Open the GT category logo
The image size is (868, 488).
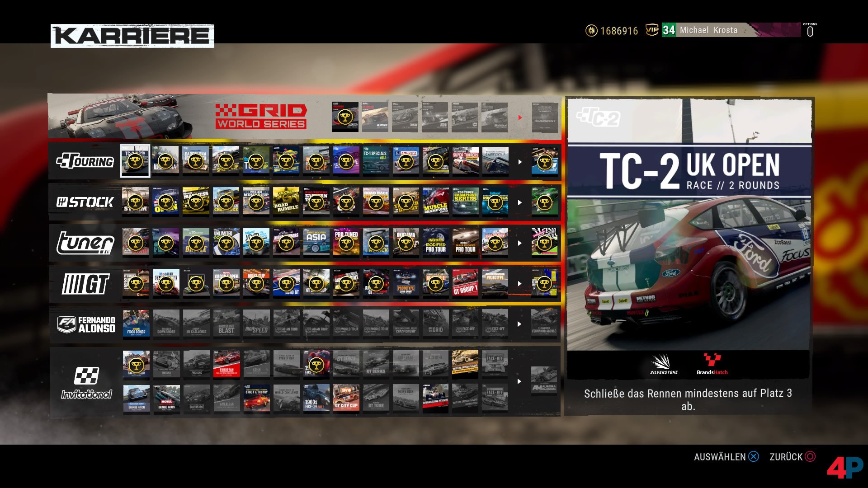tap(85, 284)
